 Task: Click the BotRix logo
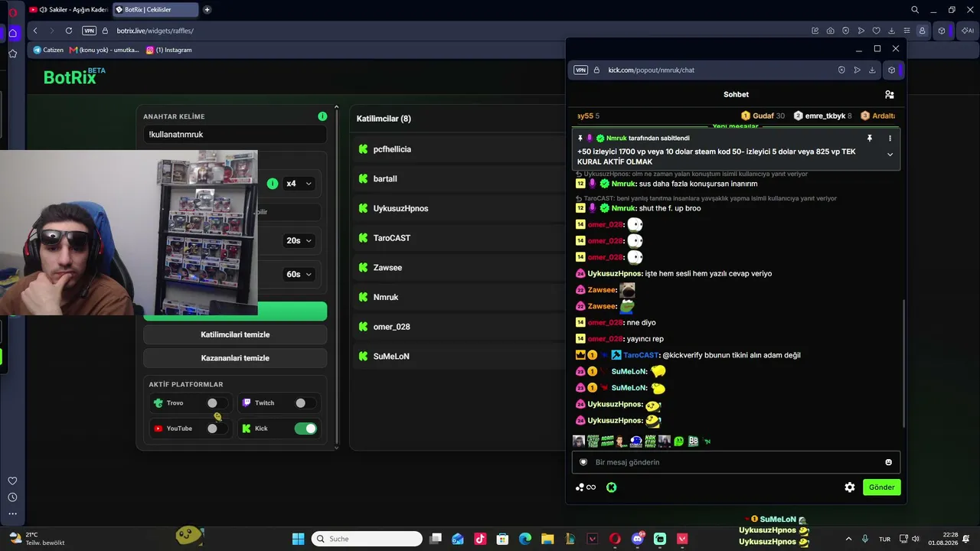74,76
